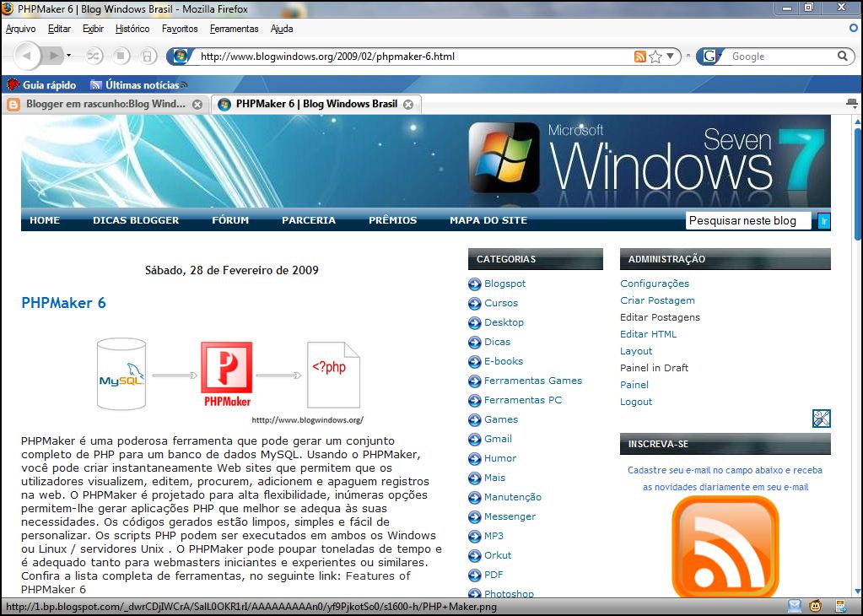The image size is (863, 616).
Task: Click arrow icon beside Orkut category
Action: click(x=474, y=556)
